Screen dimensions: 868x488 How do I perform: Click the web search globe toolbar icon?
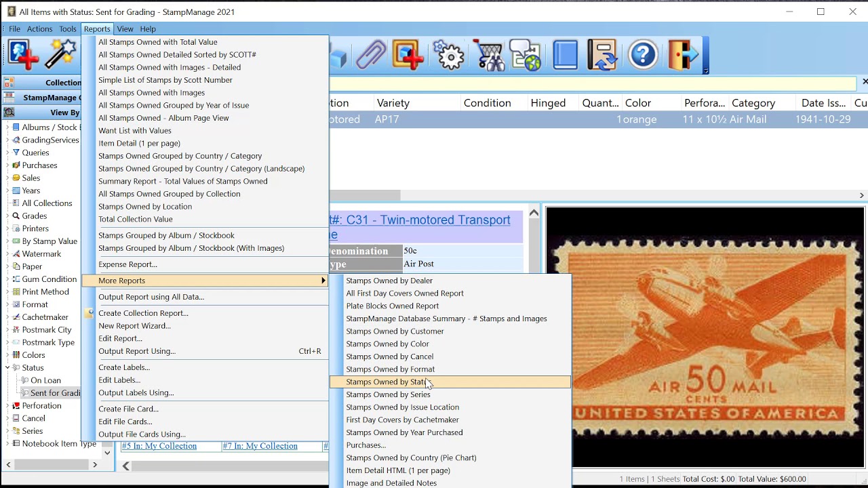pyautogui.click(x=526, y=55)
